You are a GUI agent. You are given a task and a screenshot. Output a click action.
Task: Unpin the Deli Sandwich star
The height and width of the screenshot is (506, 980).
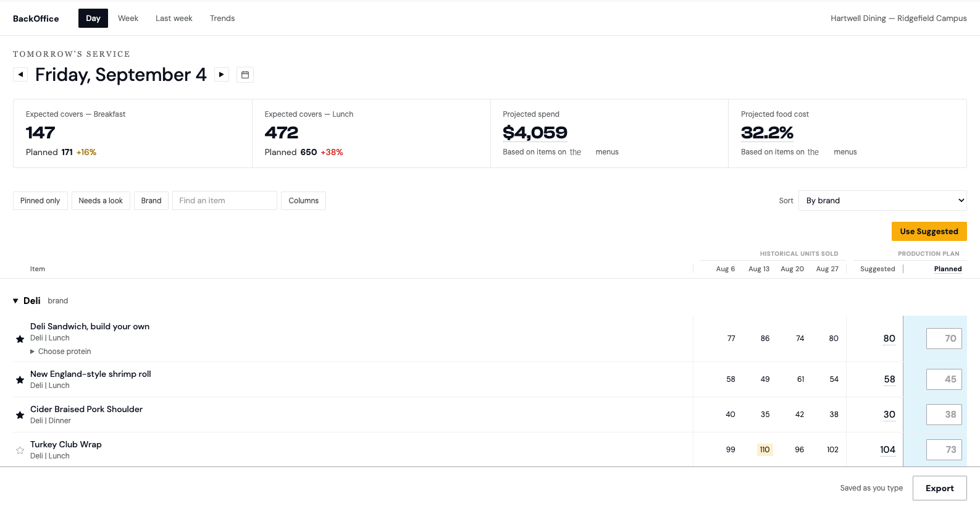coord(20,339)
